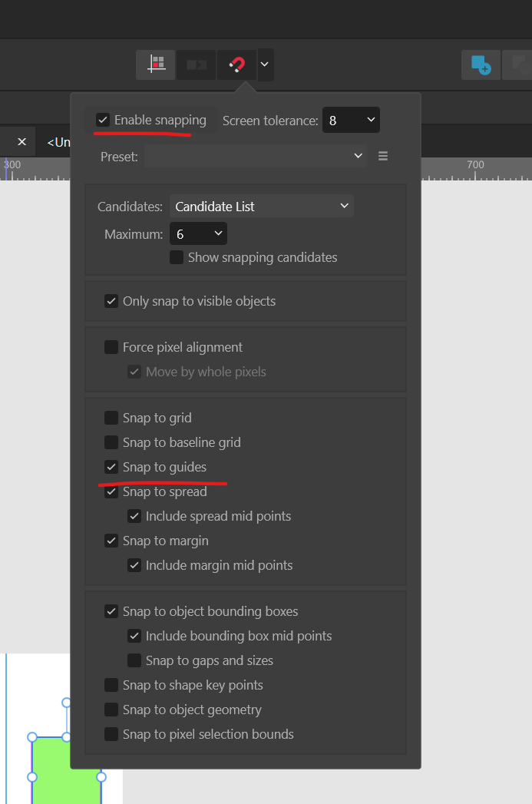Click the partially visible toolbar icon at far right
The width and height of the screenshot is (532, 804).
(519, 65)
